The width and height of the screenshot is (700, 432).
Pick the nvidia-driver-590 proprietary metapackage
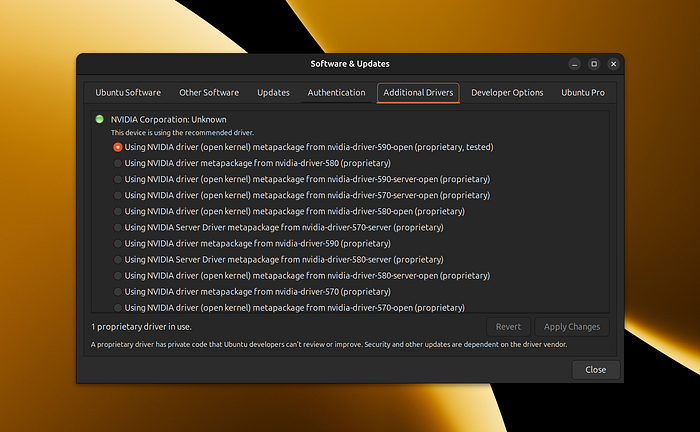click(118, 243)
